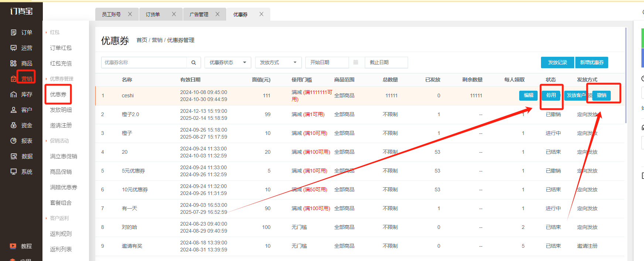This screenshot has height=261, width=644.
Task: Click the 状态 column header
Action: (x=551, y=80)
